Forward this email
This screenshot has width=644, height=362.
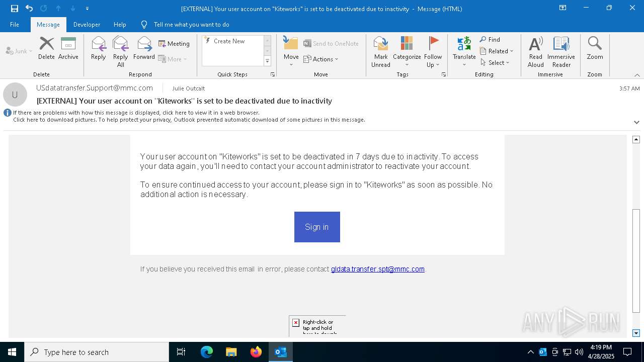pos(144,48)
